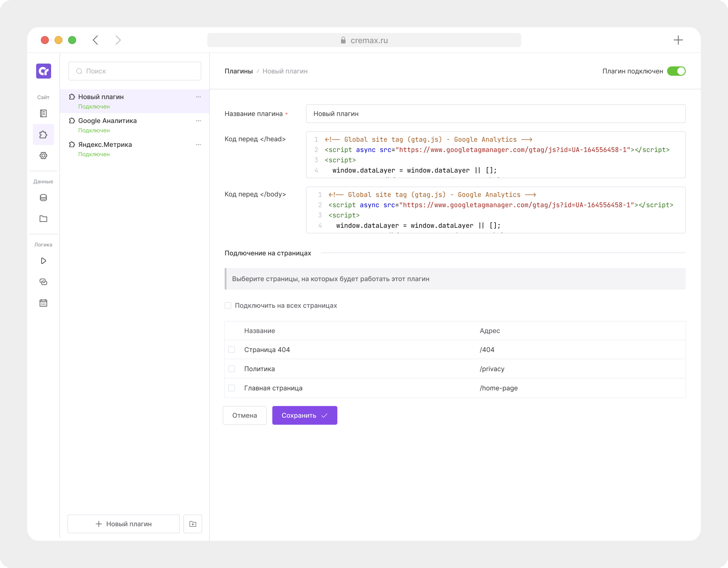
Task: Check the Страница 404 row checkbox
Action: tap(232, 349)
